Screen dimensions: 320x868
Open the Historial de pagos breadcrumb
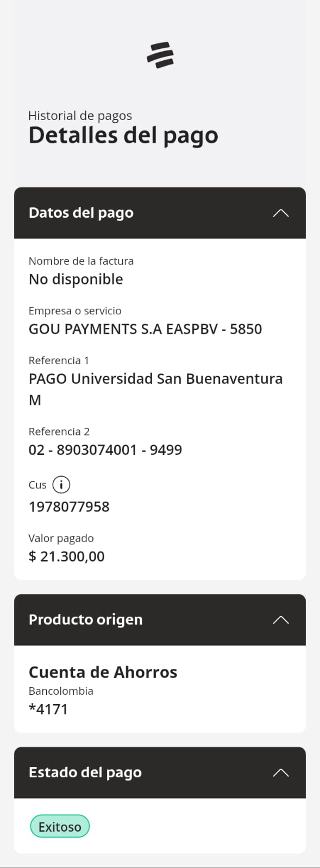(x=80, y=116)
